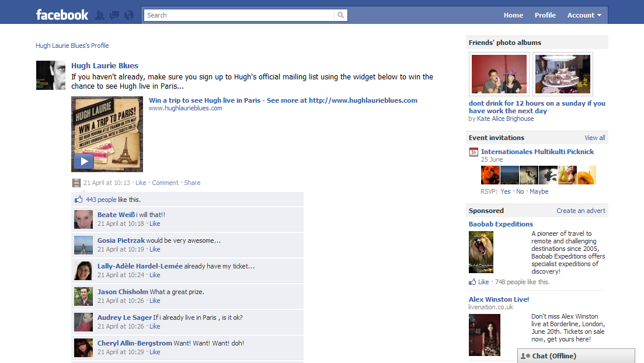The width and height of the screenshot is (644, 363).
Task: Click the thumbs-up icon beside 443 people
Action: (x=78, y=200)
